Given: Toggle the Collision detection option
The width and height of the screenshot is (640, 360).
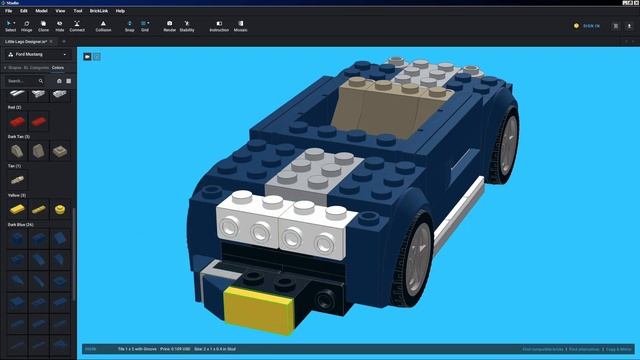Looking at the screenshot, I should [x=103, y=26].
